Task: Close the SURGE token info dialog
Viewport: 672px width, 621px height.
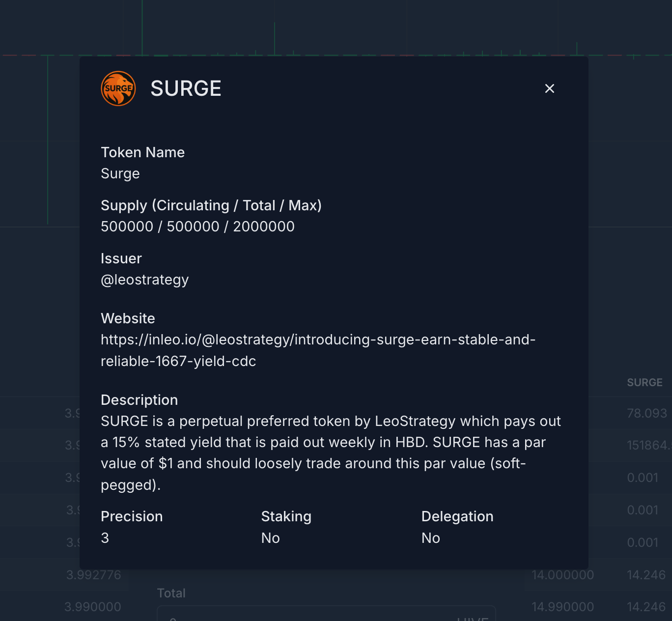Action: (x=550, y=88)
